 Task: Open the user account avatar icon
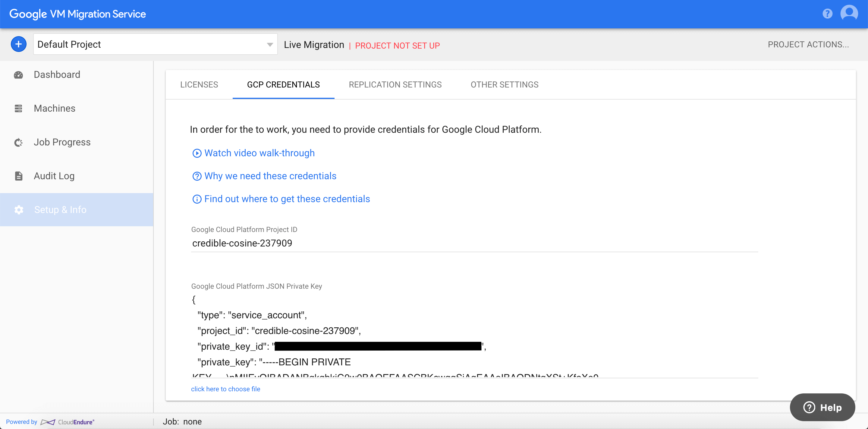[849, 14]
